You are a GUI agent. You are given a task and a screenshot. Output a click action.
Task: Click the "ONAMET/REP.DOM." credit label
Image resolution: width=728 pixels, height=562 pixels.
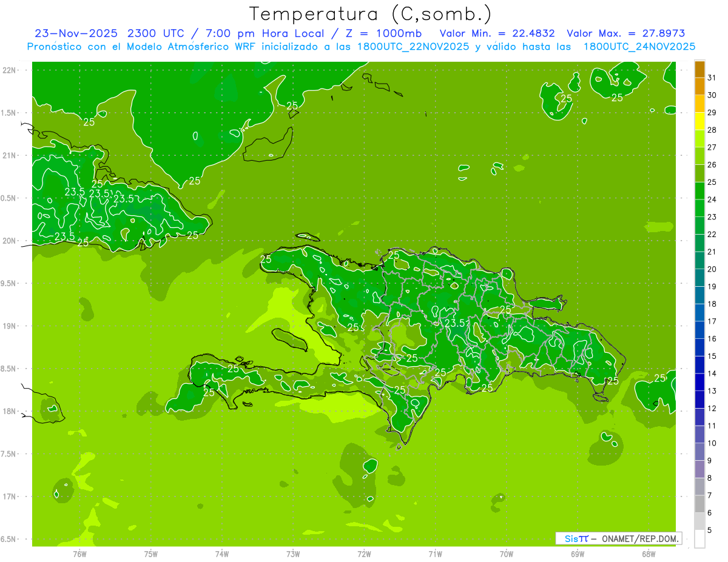point(641,538)
